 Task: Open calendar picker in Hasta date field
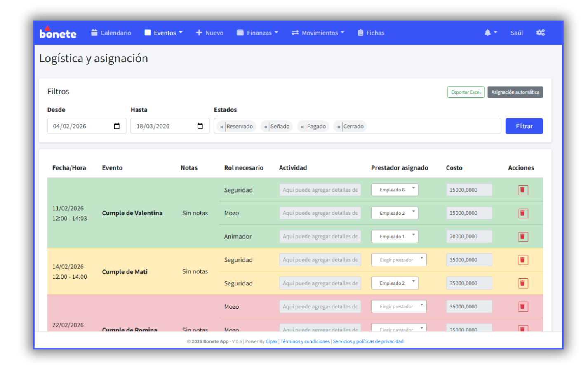pyautogui.click(x=200, y=126)
